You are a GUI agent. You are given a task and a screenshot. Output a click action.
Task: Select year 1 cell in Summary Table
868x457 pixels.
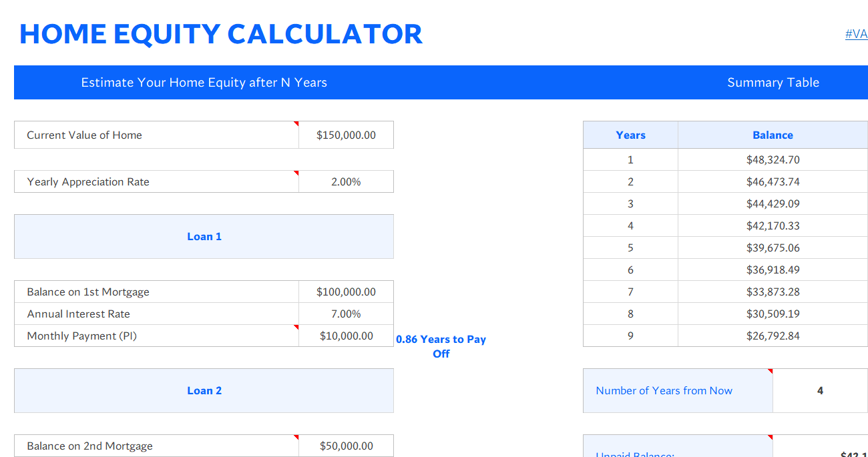(630, 159)
